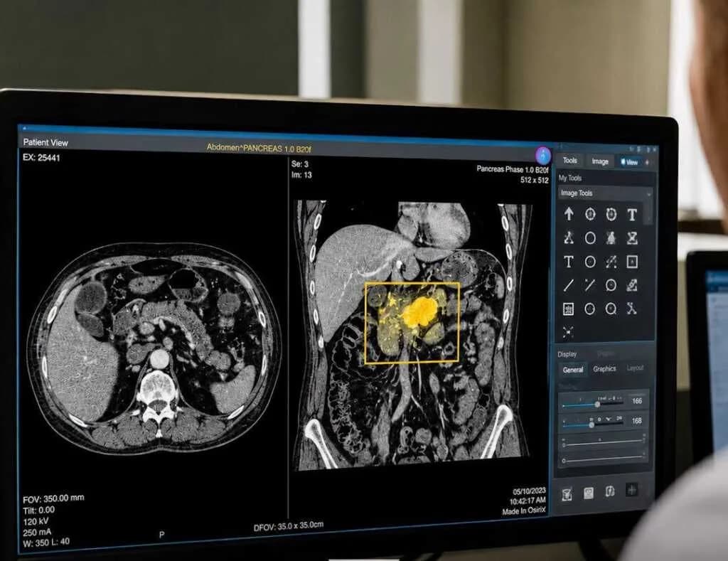The height and width of the screenshot is (561, 728).
Task: Open the Layout display tab
Action: coord(635,368)
